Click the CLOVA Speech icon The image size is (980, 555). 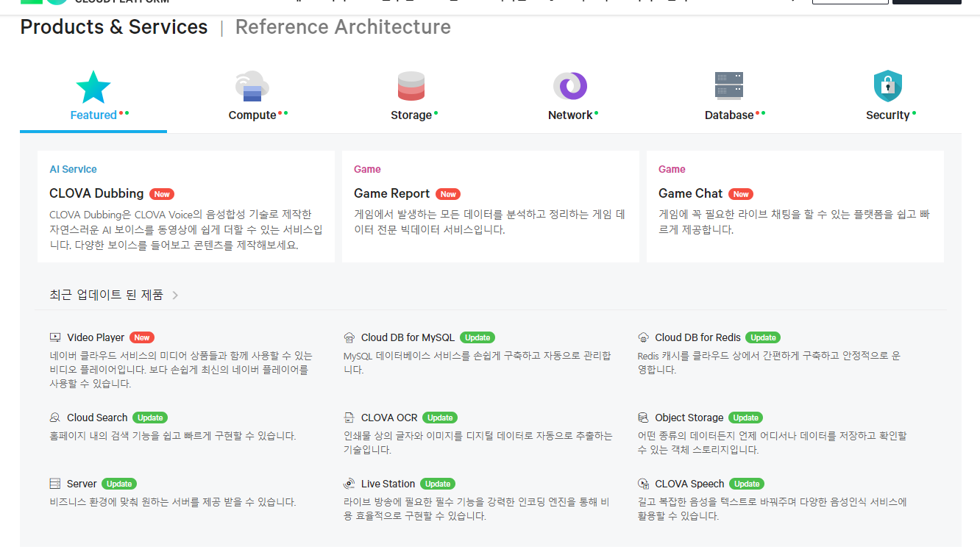coord(644,484)
